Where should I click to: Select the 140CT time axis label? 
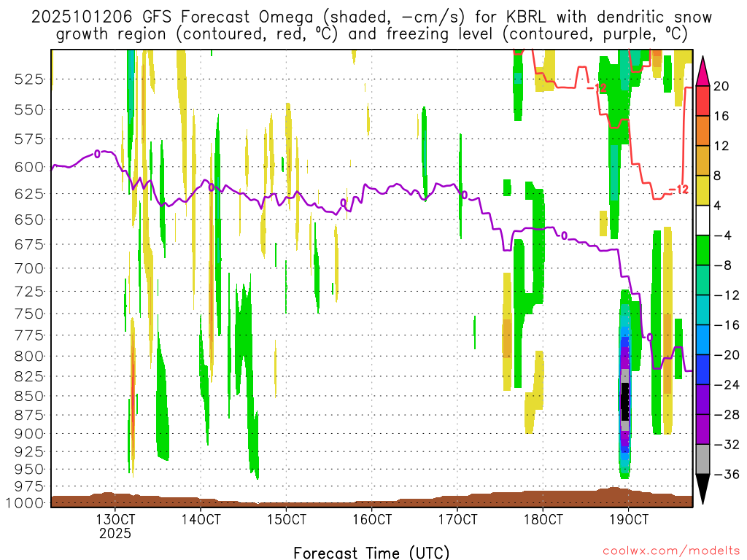click(x=201, y=519)
